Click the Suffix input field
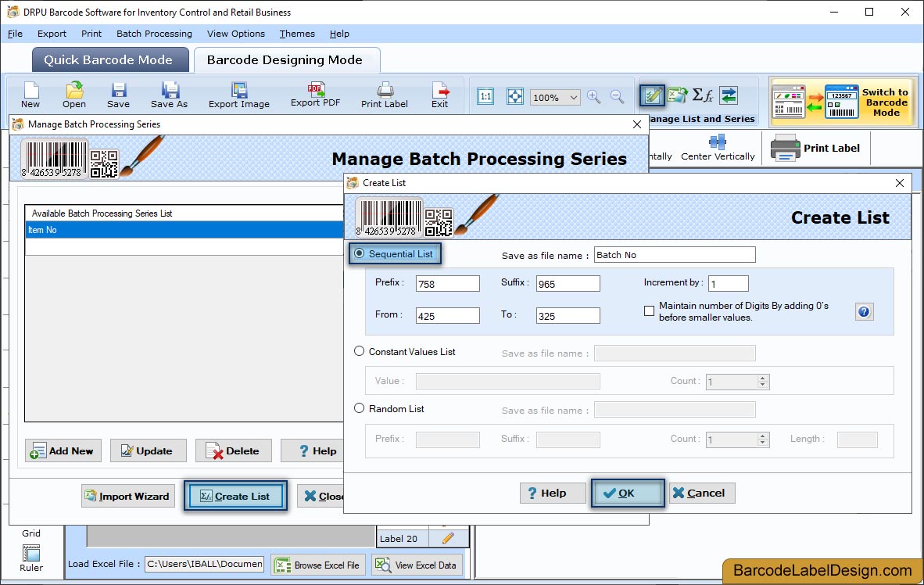Viewport: 924px width, 585px height. coord(568,284)
